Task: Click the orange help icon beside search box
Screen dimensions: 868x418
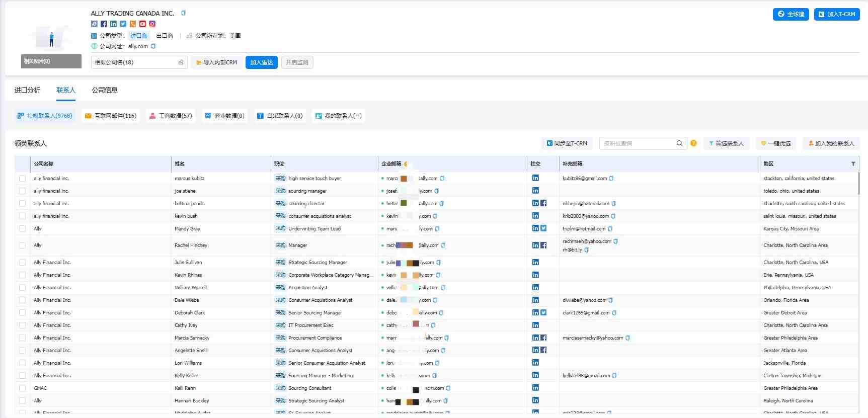Action: coord(693,143)
